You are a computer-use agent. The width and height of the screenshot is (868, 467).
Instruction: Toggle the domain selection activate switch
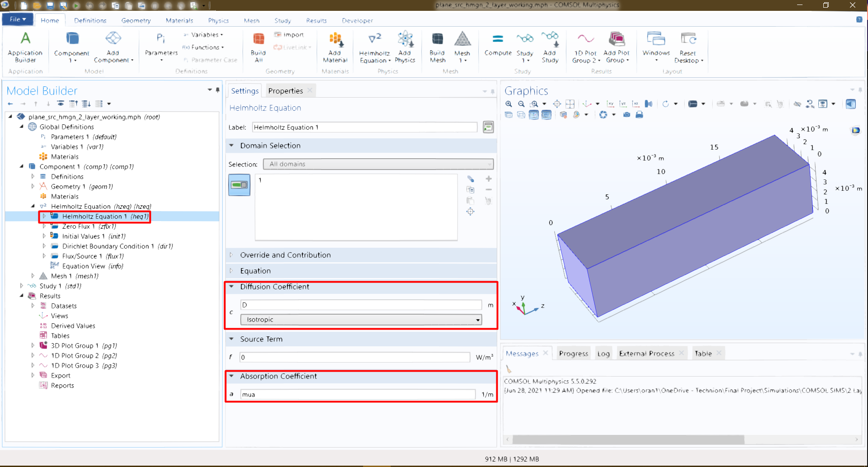[x=239, y=185]
